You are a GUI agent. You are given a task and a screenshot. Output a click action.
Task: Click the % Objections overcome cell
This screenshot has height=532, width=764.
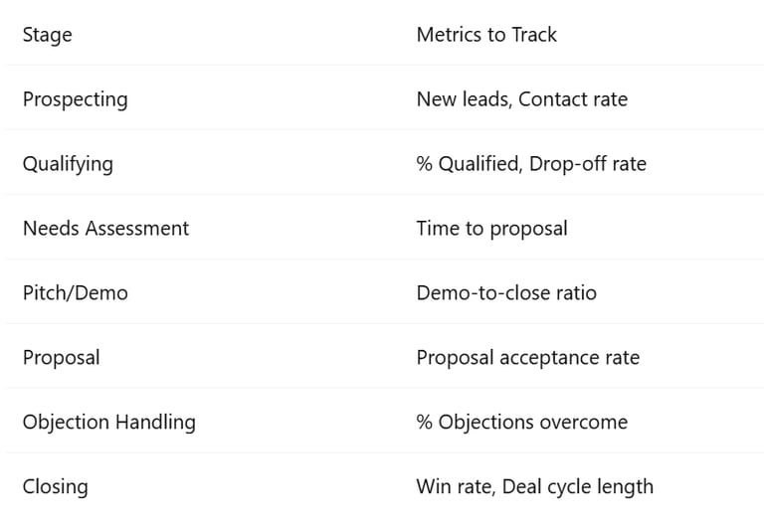point(522,423)
